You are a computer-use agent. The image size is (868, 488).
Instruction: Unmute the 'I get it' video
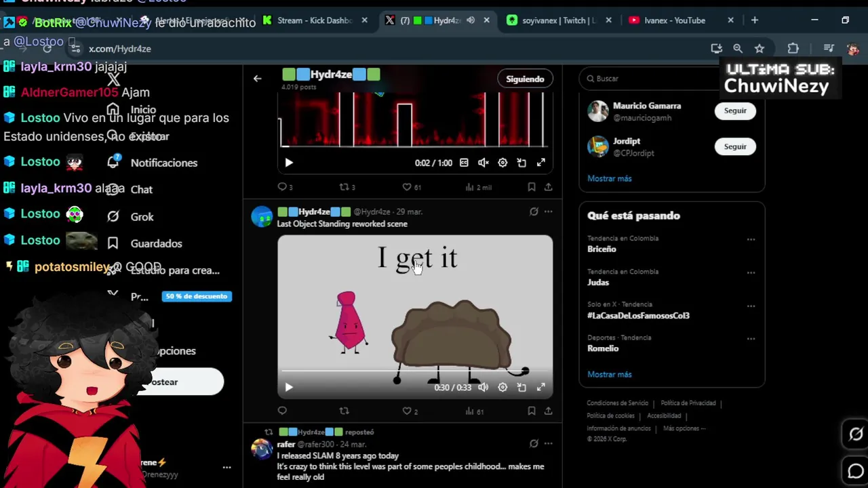click(x=484, y=387)
